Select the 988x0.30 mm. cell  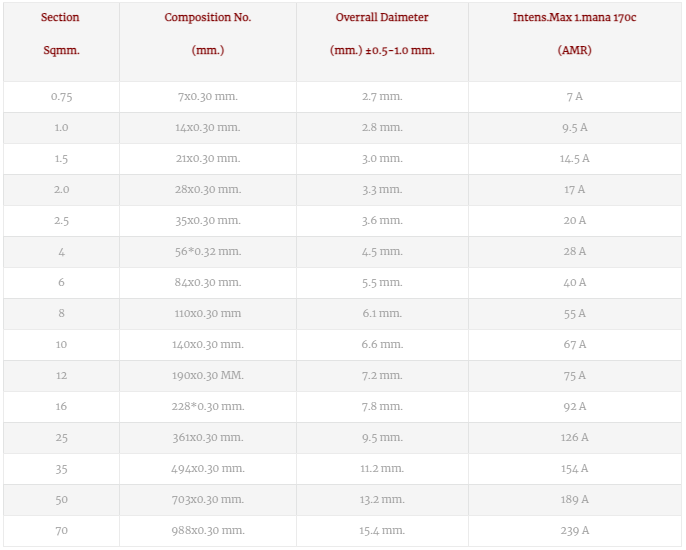pyautogui.click(x=208, y=531)
